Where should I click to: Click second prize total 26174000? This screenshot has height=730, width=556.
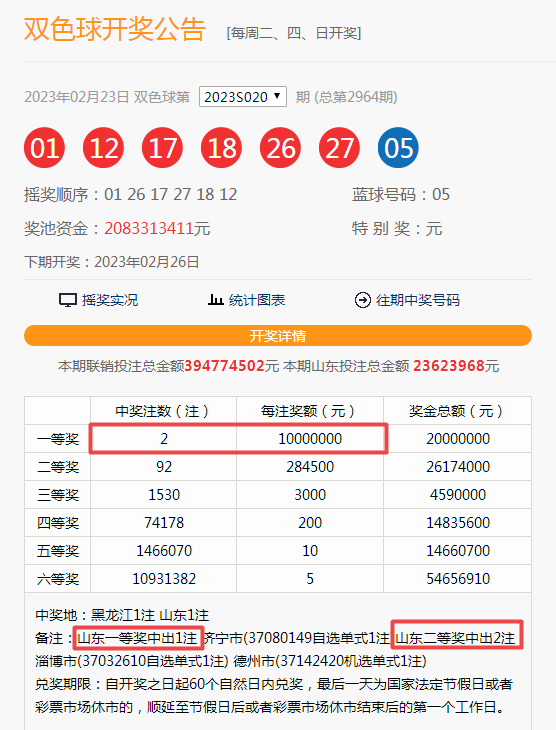458,466
